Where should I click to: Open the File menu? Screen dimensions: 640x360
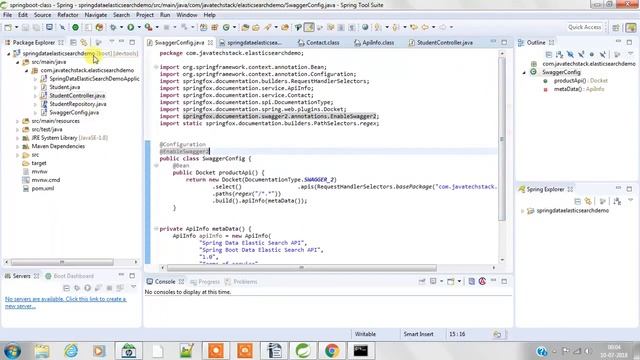point(7,15)
